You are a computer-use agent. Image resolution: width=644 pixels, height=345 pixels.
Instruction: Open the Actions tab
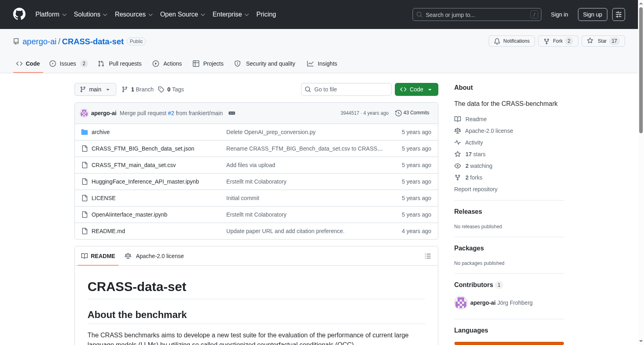[167, 64]
